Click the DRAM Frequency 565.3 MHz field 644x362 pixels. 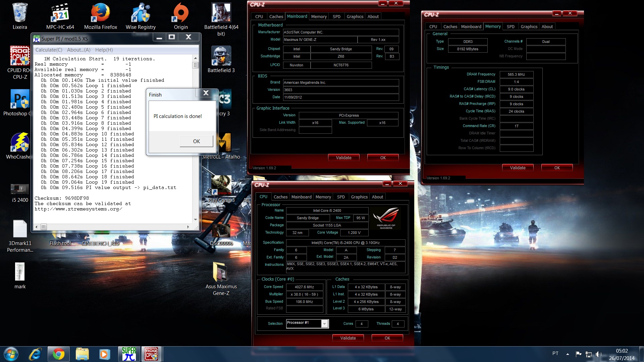[x=516, y=74]
